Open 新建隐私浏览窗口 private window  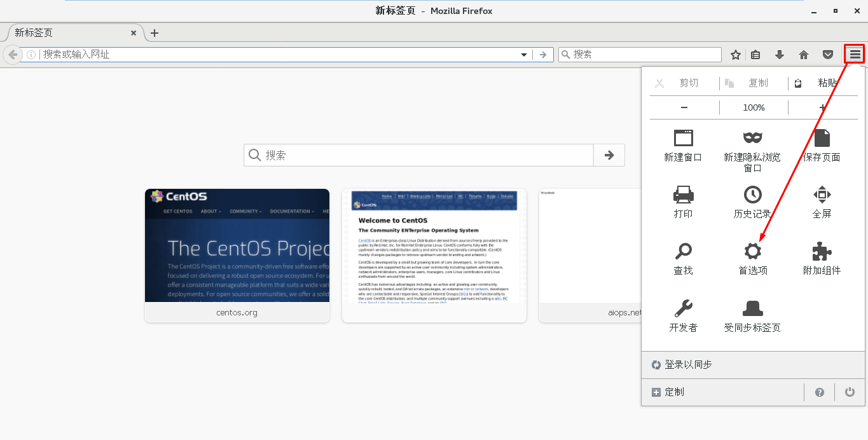[753, 151]
